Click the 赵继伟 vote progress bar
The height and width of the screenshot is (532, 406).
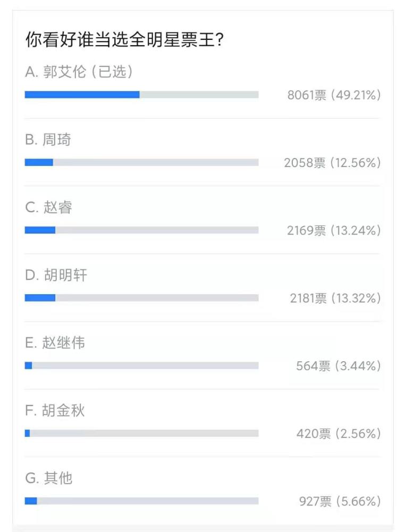(x=142, y=365)
